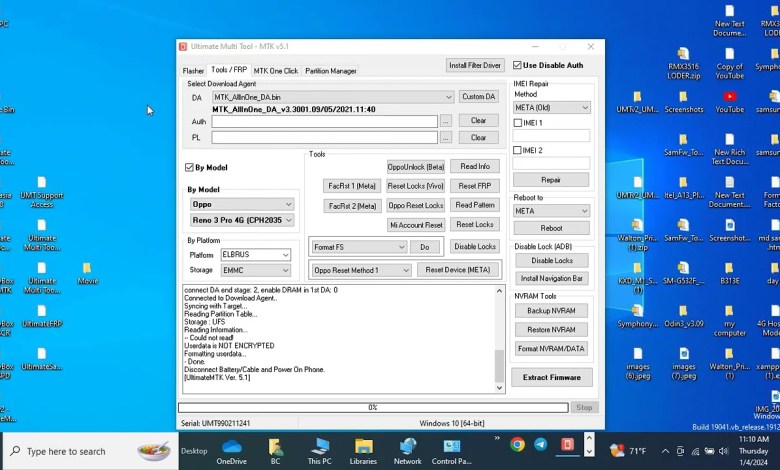Show hidden system tray icons
The height and width of the screenshot is (470, 780).
[x=665, y=451]
